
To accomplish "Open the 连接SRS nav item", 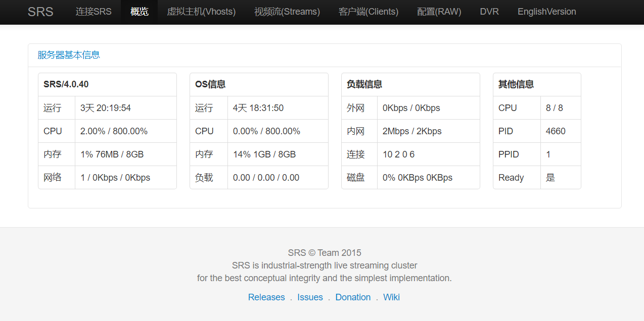I will point(94,12).
